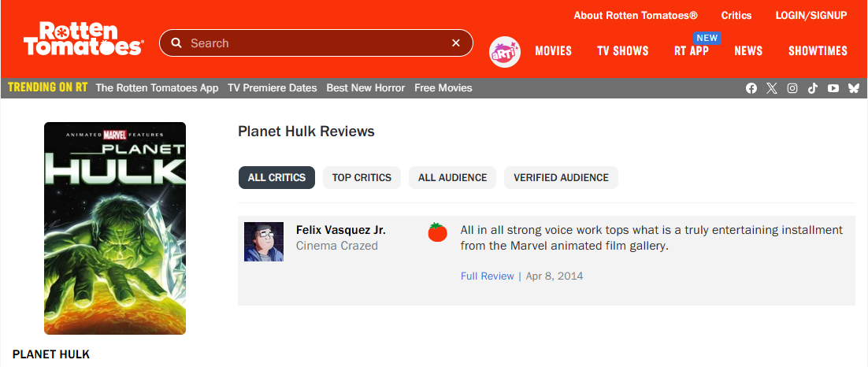Open Felix Vasquez Jr. critic profile
Screen dimensions: 868x367
(341, 230)
